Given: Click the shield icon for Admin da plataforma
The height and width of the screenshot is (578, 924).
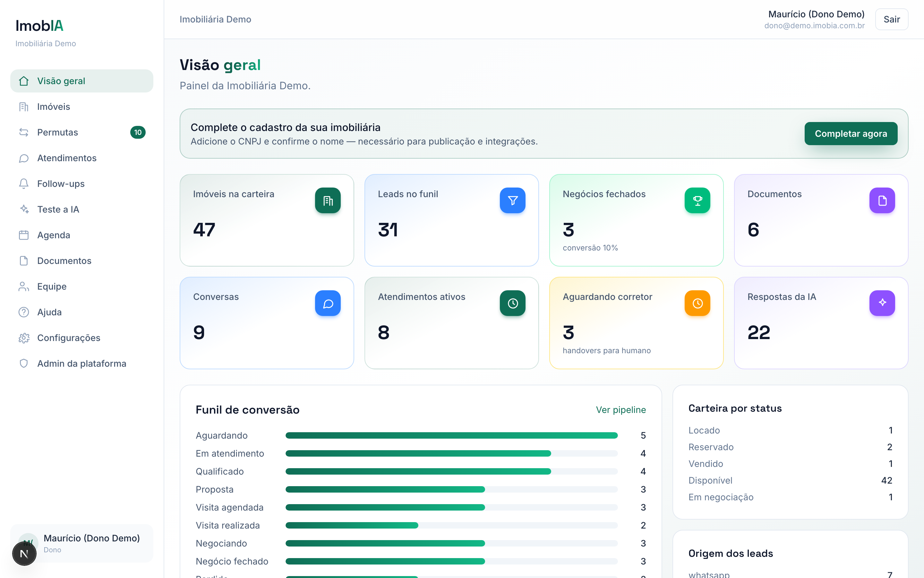Looking at the screenshot, I should (x=24, y=363).
